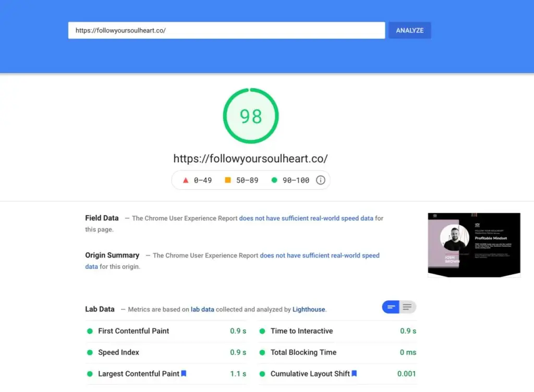
Task: Switch to expanded metrics description view
Action: tap(407, 307)
